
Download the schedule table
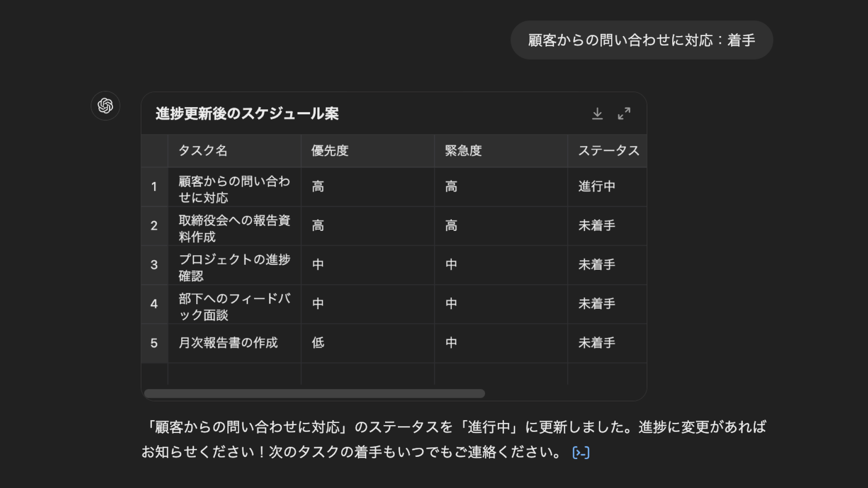(597, 113)
